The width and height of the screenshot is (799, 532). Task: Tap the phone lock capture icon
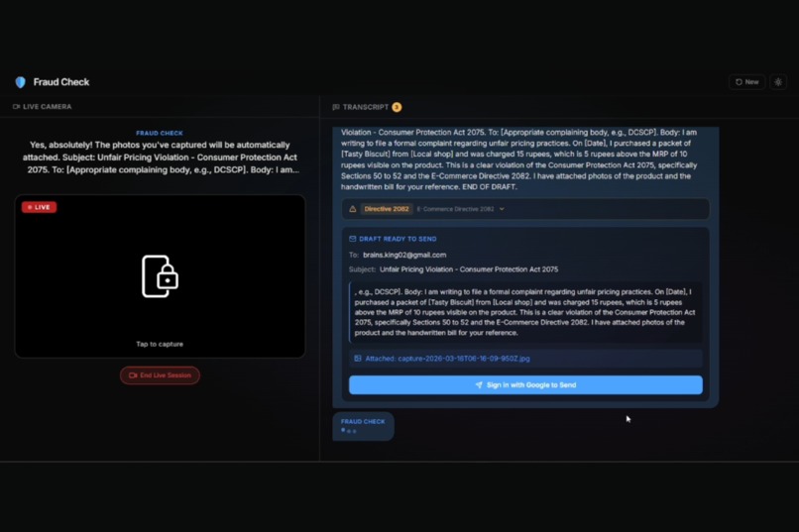pyautogui.click(x=160, y=276)
